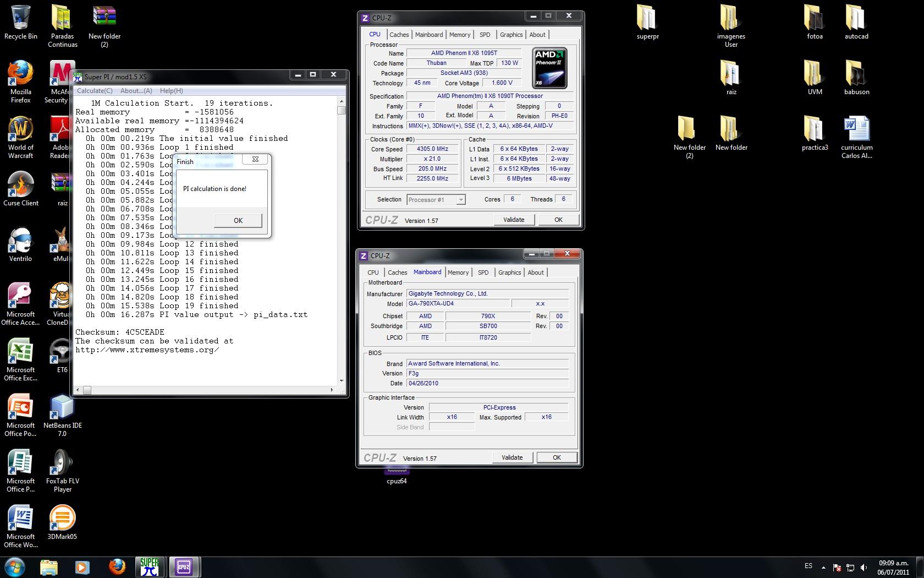Open Microsoft Office Access shortcut
This screenshot has height=578, width=924.
(x=21, y=304)
